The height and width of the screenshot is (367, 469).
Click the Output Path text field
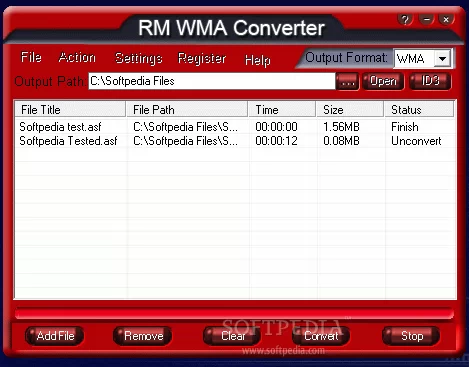212,81
